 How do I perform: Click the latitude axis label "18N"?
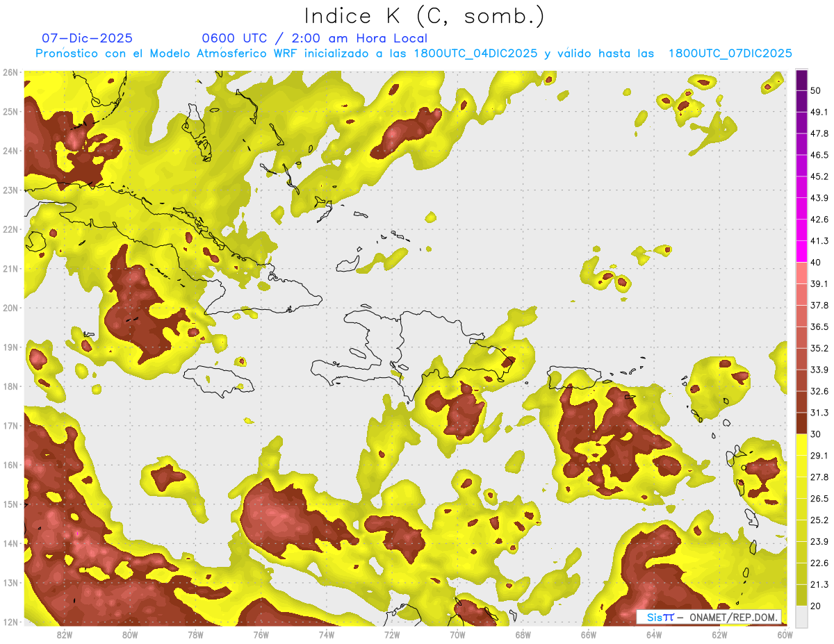pyautogui.click(x=10, y=386)
